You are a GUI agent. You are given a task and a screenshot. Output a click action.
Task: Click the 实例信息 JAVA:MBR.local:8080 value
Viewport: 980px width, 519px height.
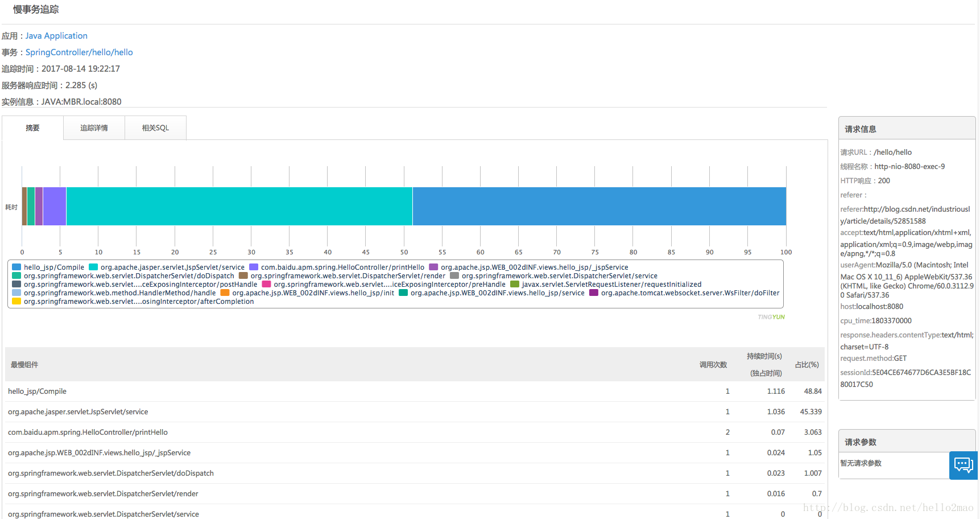tap(81, 102)
